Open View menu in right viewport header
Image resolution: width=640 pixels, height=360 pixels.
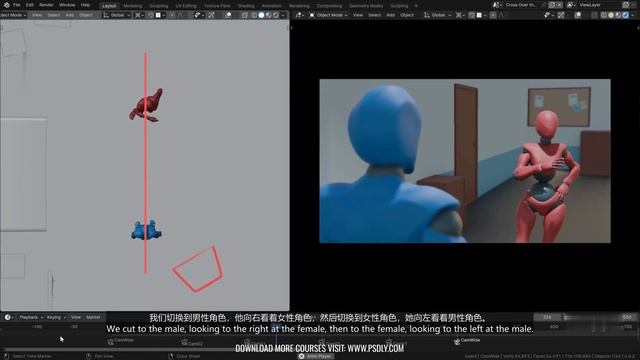(358, 15)
